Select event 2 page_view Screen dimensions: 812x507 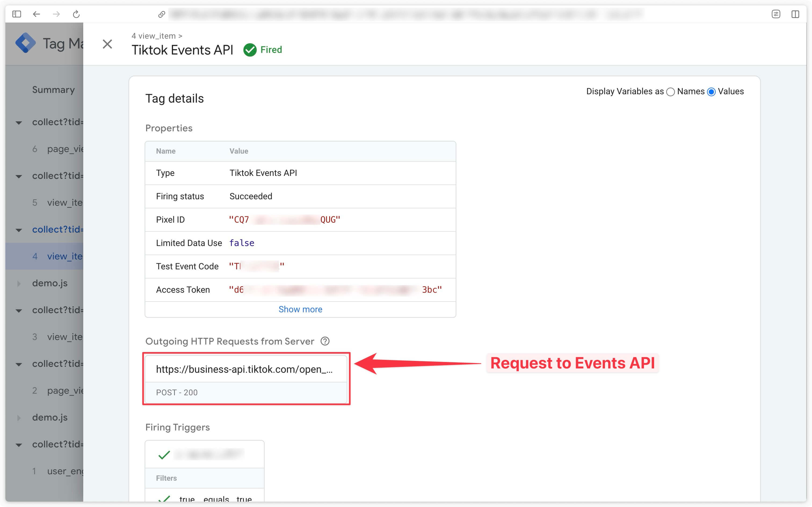coord(44,390)
